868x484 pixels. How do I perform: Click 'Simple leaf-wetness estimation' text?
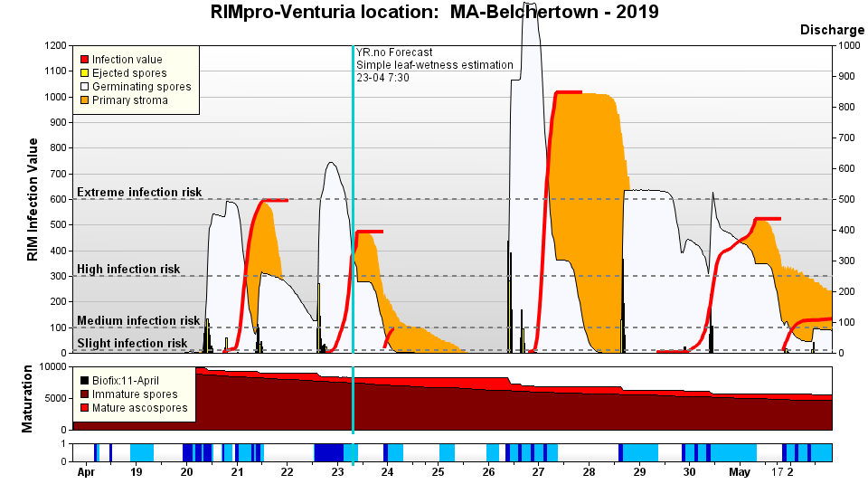435,65
